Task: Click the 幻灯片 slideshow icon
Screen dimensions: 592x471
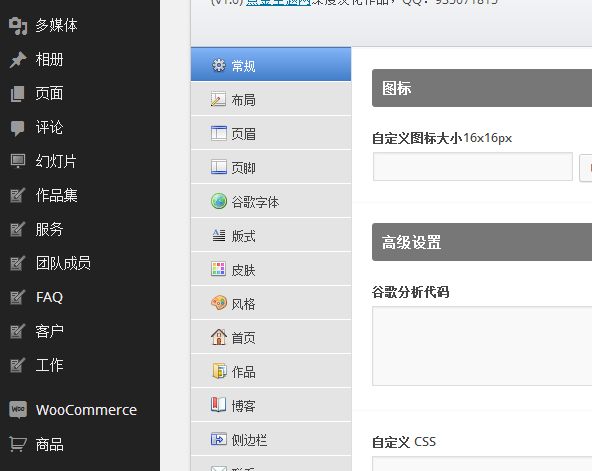Action: 18,161
